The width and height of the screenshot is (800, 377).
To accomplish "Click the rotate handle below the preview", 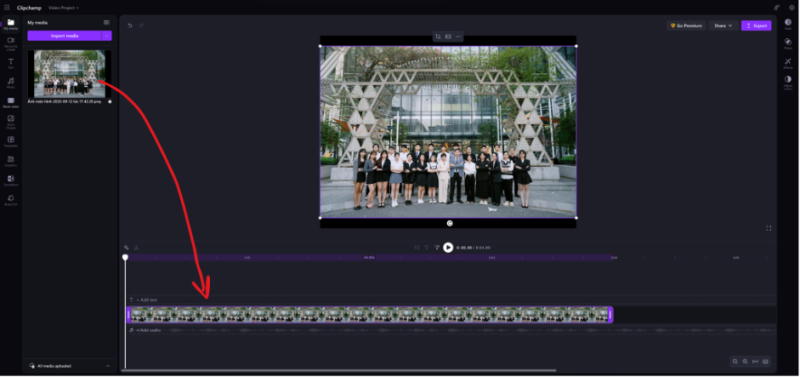I will tap(449, 223).
